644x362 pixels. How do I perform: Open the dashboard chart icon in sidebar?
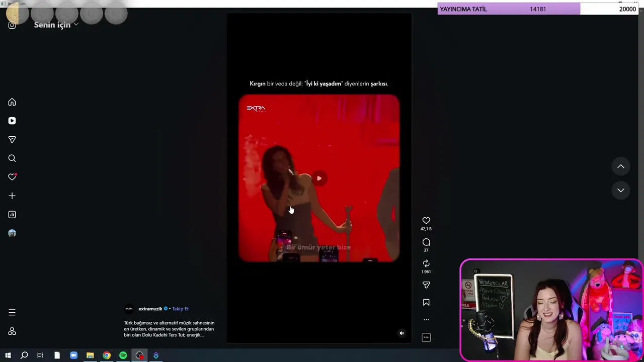click(12, 215)
